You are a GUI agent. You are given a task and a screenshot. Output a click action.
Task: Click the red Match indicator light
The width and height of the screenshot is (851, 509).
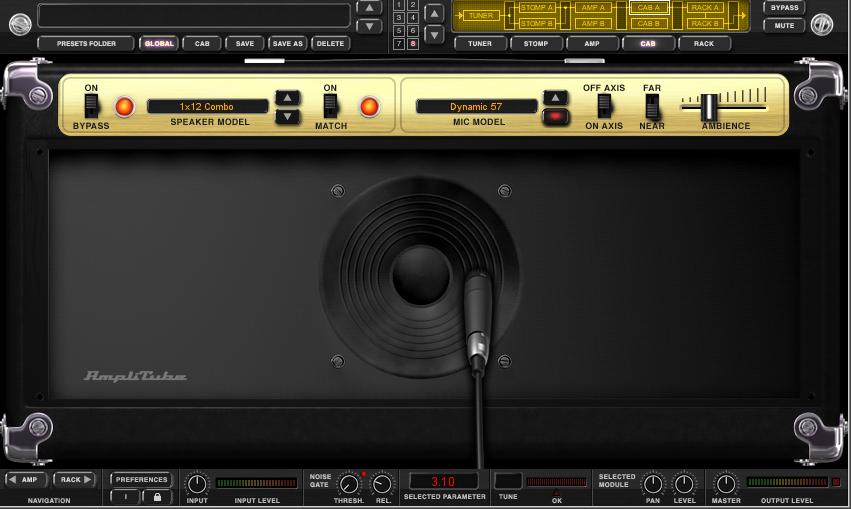click(369, 107)
